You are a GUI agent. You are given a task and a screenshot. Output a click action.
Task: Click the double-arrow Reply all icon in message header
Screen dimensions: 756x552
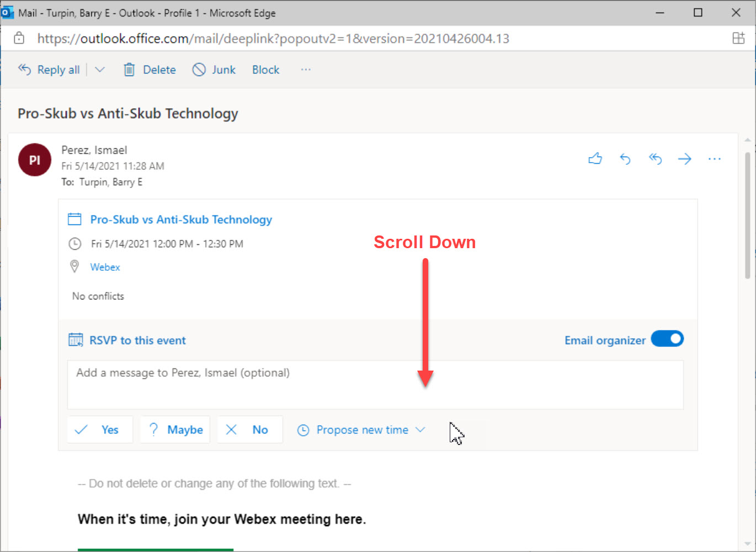(x=655, y=159)
